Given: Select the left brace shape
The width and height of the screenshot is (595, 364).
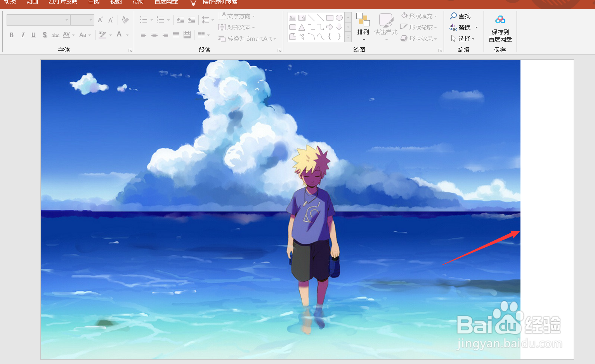Looking at the screenshot, I should pyautogui.click(x=330, y=36).
